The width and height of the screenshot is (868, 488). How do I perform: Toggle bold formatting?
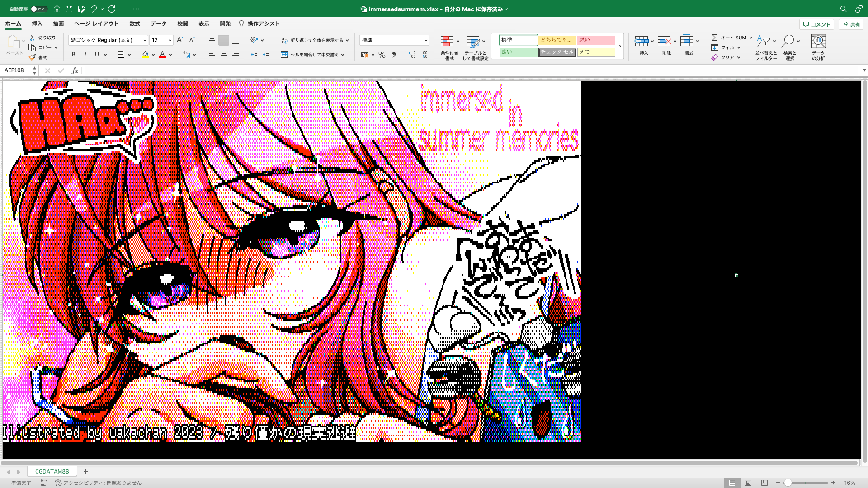pyautogui.click(x=74, y=55)
